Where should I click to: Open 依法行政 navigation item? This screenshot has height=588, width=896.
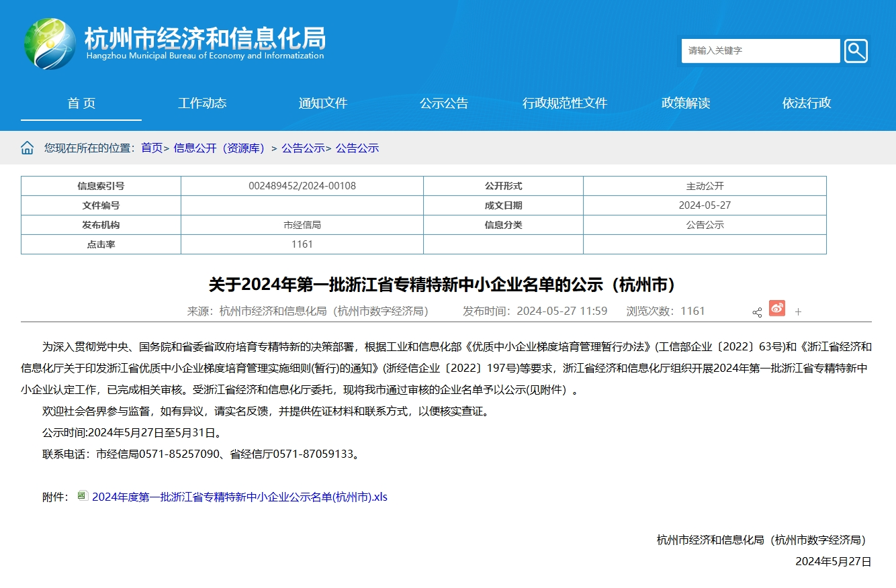click(x=807, y=103)
